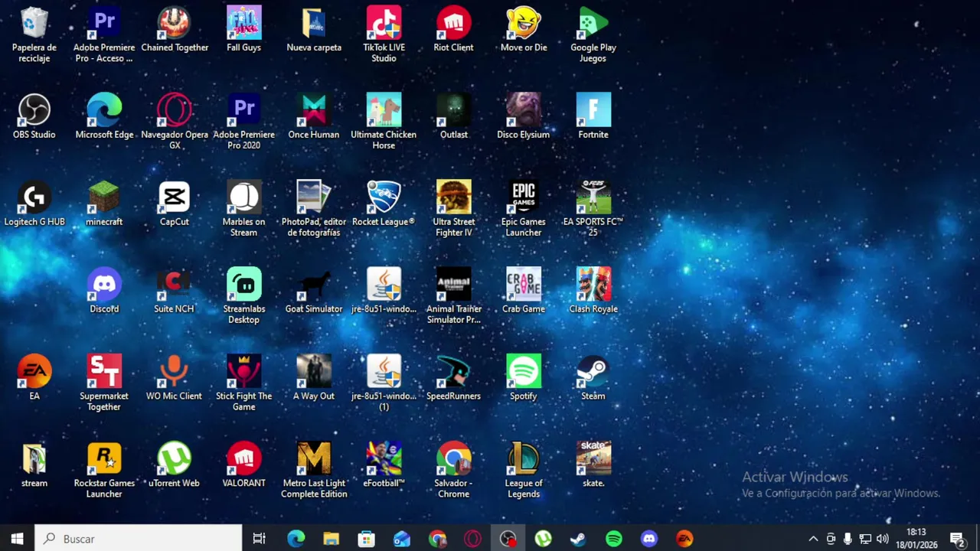Launch TikTok LIVE Studio shortcut
Screen dimensions: 980x551
[384, 34]
